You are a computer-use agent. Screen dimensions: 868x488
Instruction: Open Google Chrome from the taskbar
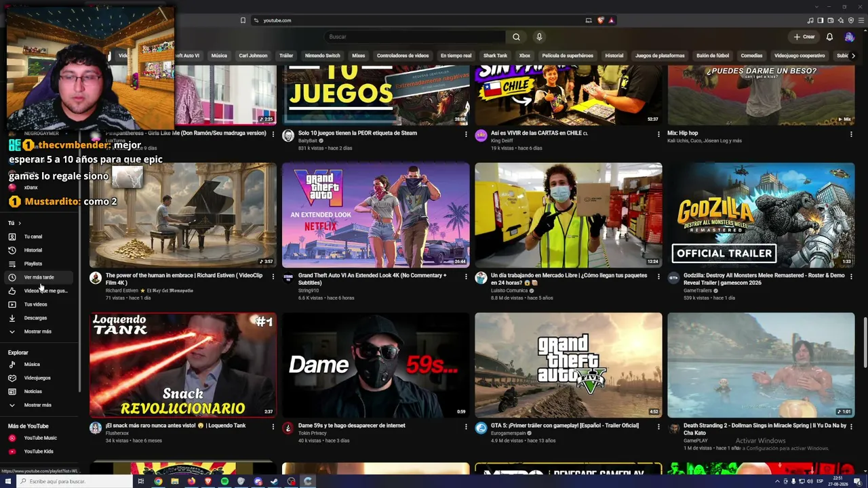[x=158, y=481]
